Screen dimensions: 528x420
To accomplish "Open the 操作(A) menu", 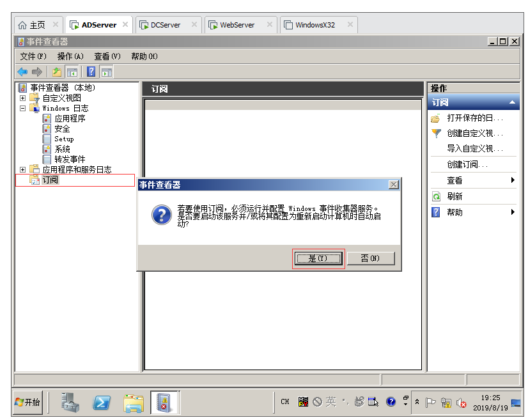I will (x=70, y=56).
